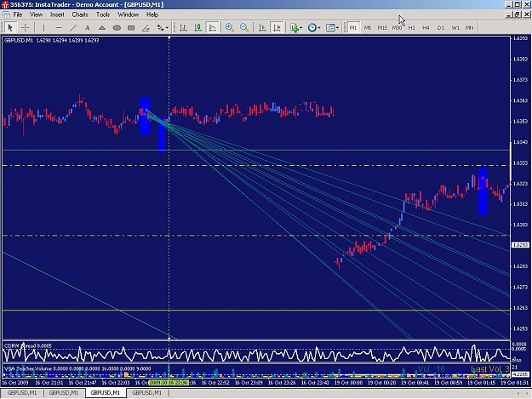Restore the inner chart window
532x399 pixels.
click(x=518, y=14)
